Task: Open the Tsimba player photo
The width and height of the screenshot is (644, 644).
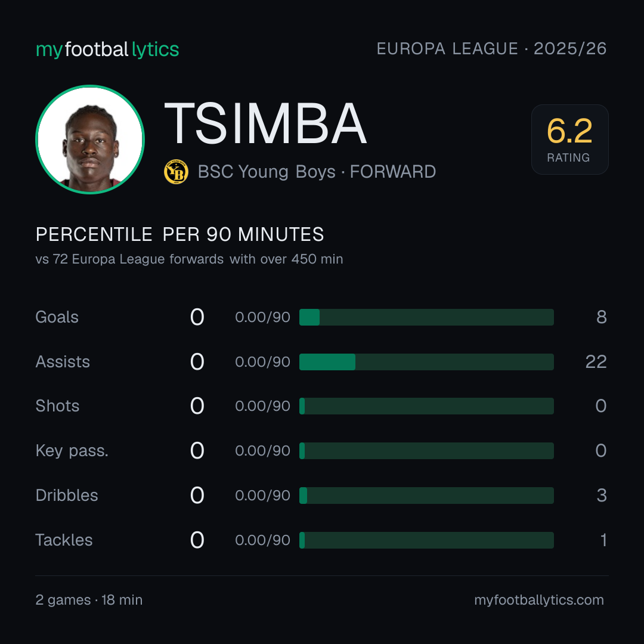Action: coord(90,139)
